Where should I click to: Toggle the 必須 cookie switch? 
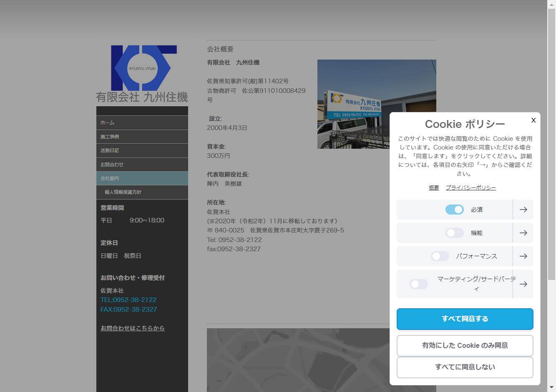coord(454,210)
